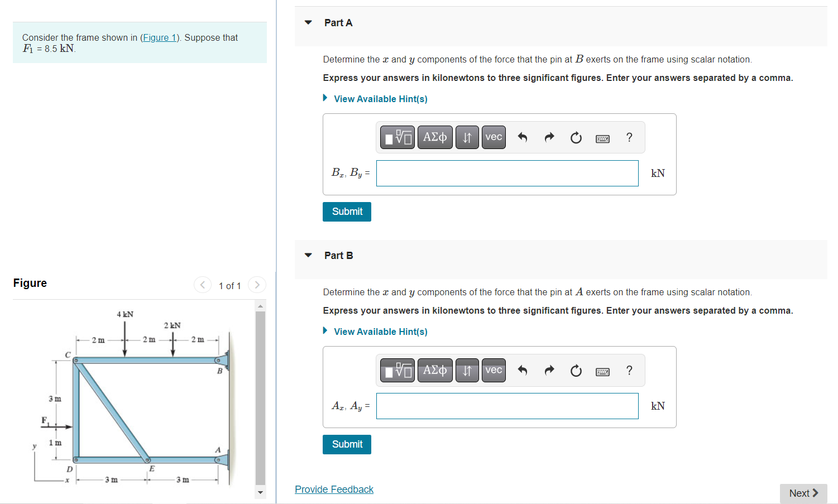Click the figure panel scrollbar thumb
The image size is (838, 504).
[x=260, y=398]
